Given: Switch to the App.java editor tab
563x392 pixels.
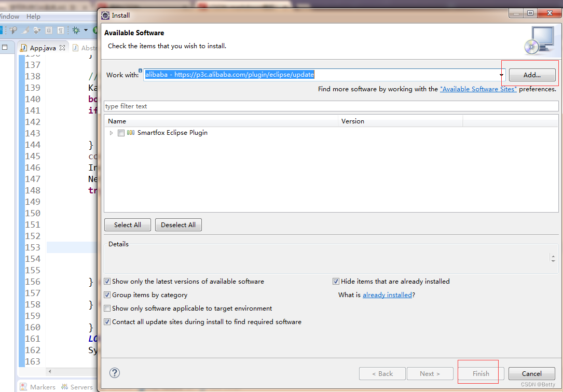Looking at the screenshot, I should [43, 48].
